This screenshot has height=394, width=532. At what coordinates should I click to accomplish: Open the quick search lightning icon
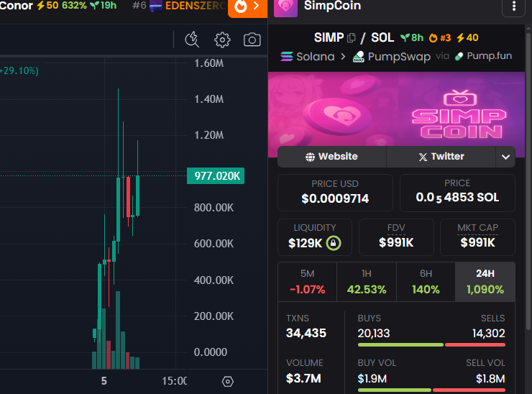tap(192, 40)
